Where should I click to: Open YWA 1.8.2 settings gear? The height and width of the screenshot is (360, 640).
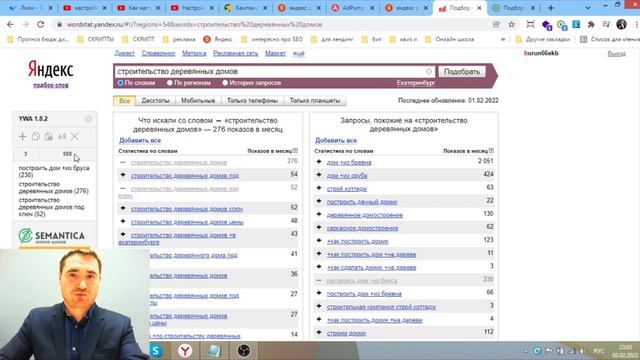coord(88,119)
